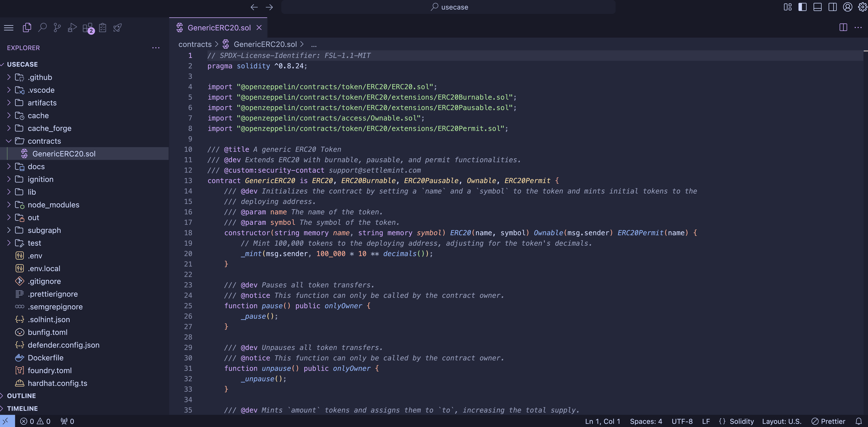Open the Search view icon
This screenshot has height=427, width=868.
pos(42,28)
